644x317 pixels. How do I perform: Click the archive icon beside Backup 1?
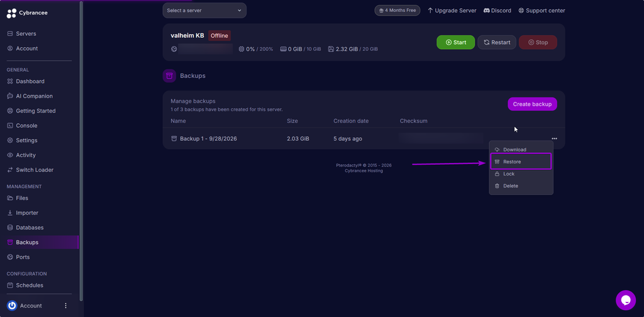point(174,139)
